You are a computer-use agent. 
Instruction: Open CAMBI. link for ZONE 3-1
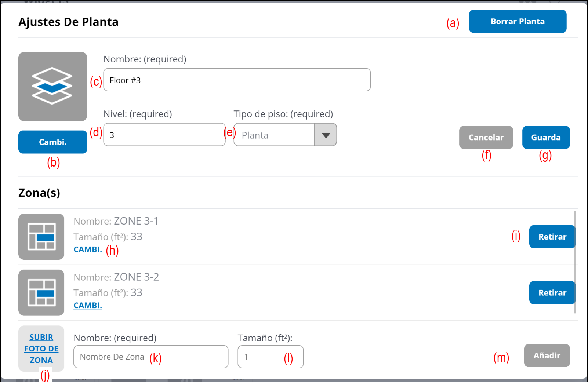click(88, 249)
